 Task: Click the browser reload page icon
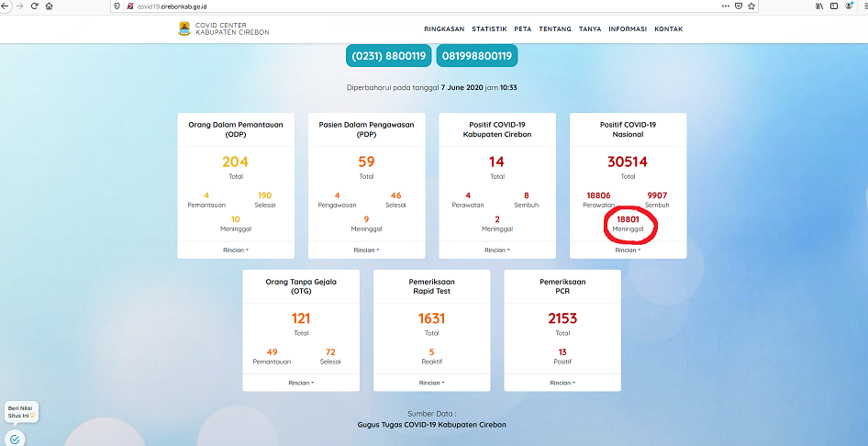(x=34, y=6)
